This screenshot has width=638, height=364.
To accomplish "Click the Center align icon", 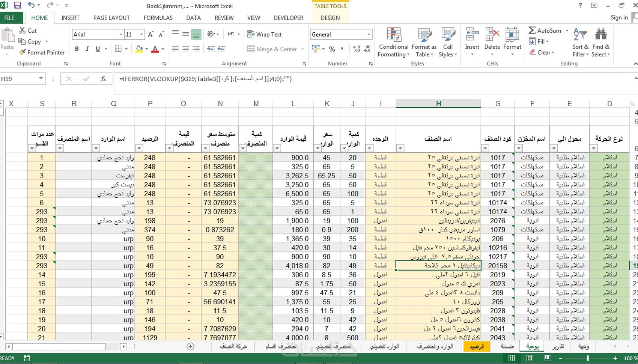I will 186,49.
